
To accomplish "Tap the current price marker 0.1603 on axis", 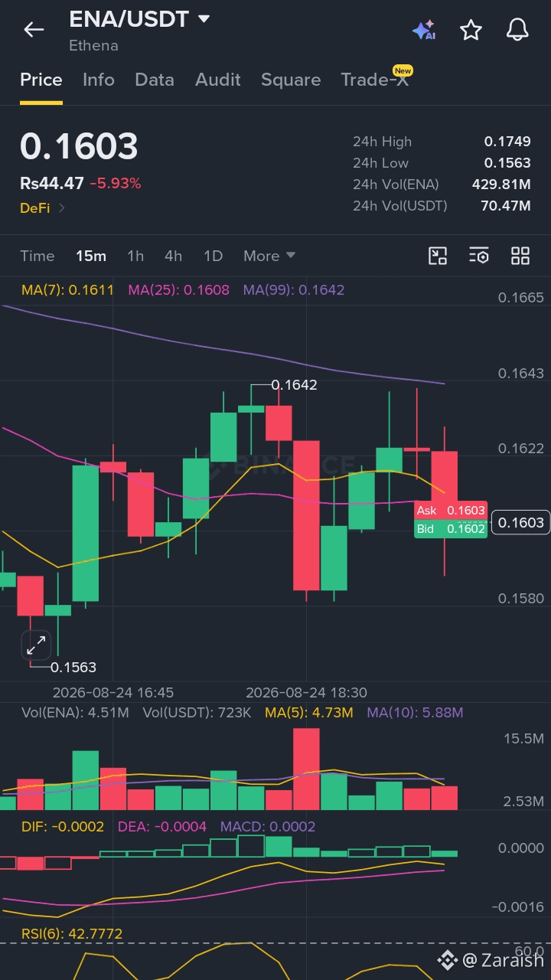I will [520, 523].
